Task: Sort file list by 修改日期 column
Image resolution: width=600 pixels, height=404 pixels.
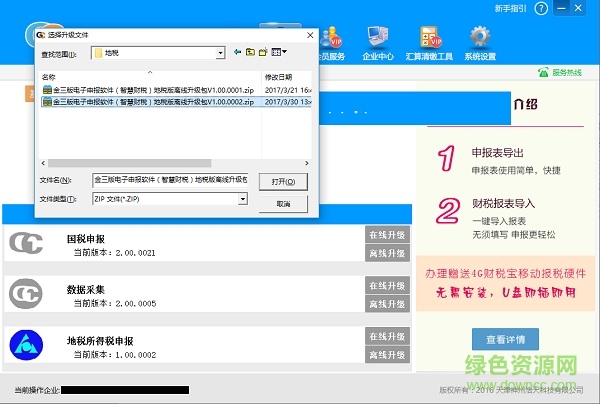Action: (286, 77)
